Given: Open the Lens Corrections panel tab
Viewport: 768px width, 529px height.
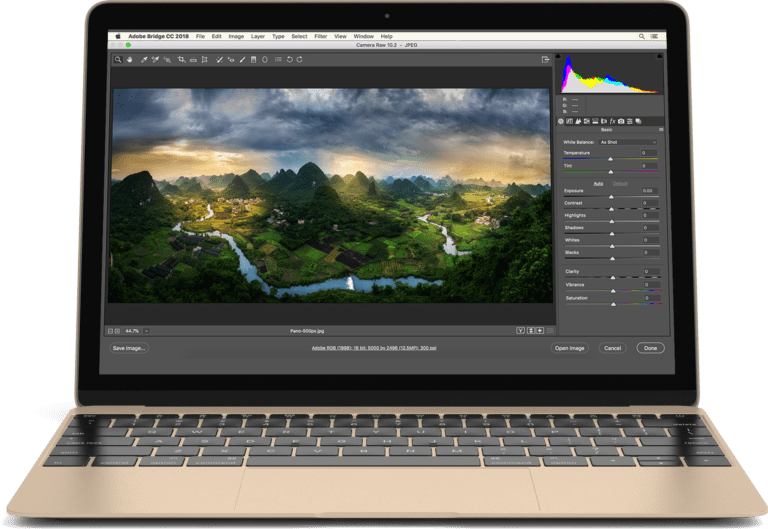Looking at the screenshot, I should point(604,121).
